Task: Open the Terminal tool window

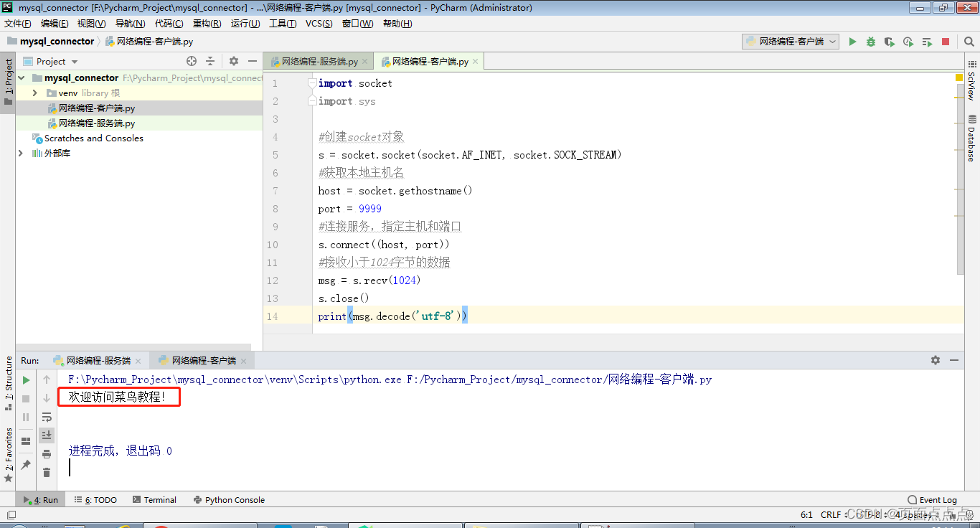Action: (154, 500)
